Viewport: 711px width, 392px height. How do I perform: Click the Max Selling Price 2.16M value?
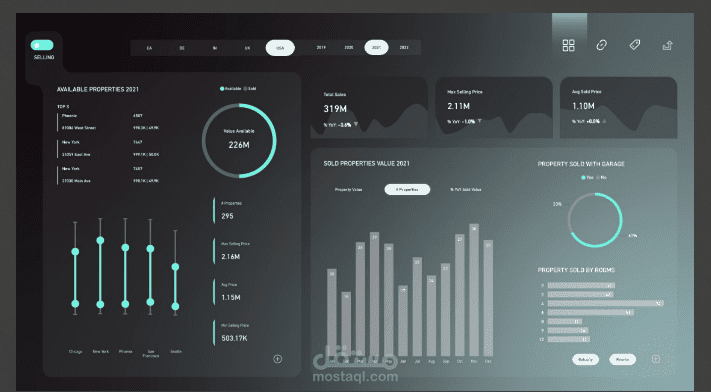coord(231,257)
